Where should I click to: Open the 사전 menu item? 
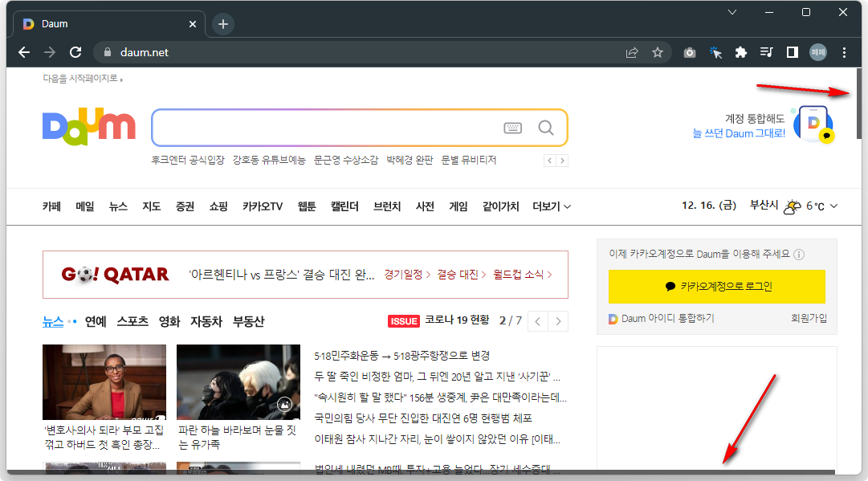pos(425,206)
